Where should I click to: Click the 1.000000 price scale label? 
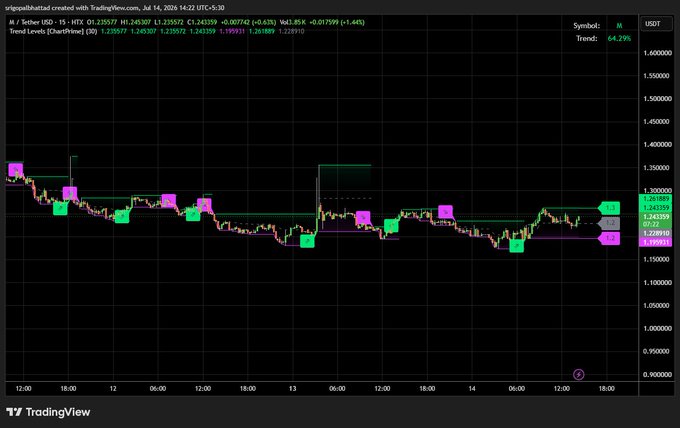click(x=657, y=328)
